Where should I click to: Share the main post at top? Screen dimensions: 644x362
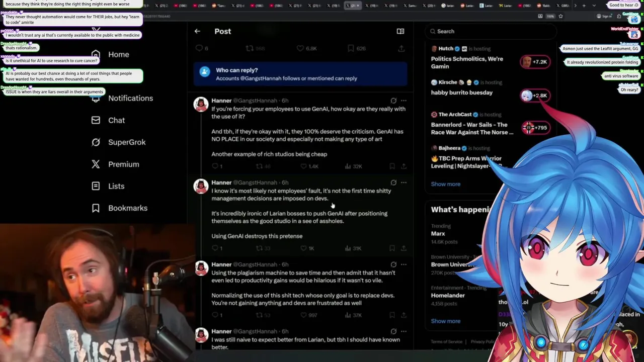pos(401,48)
